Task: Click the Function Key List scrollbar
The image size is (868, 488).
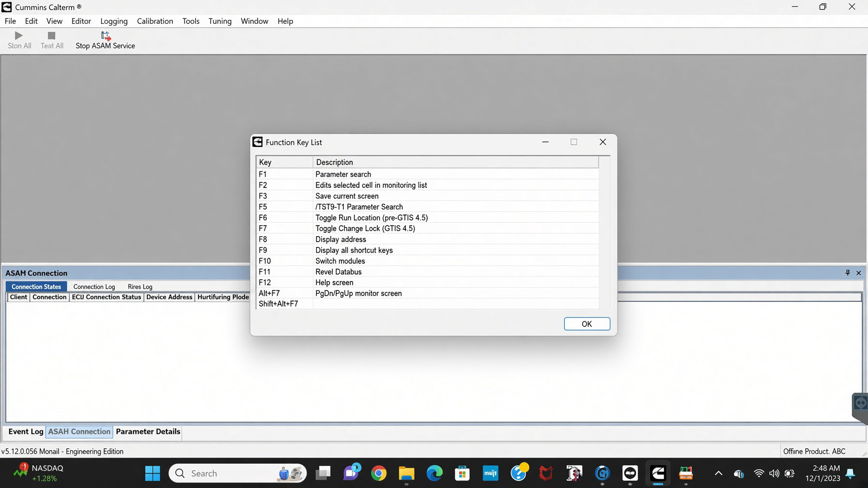Action: tap(604, 232)
